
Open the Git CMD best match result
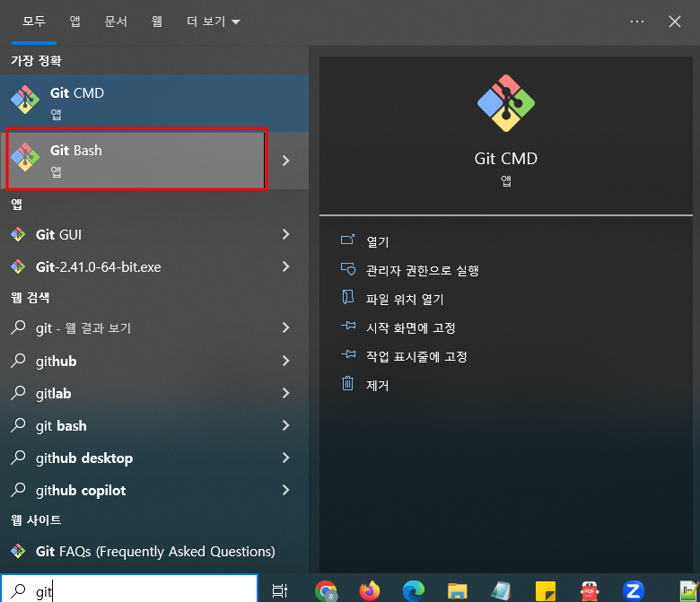pyautogui.click(x=154, y=103)
